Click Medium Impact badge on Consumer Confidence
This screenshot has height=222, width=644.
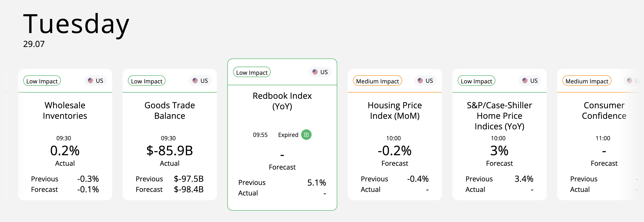click(587, 81)
